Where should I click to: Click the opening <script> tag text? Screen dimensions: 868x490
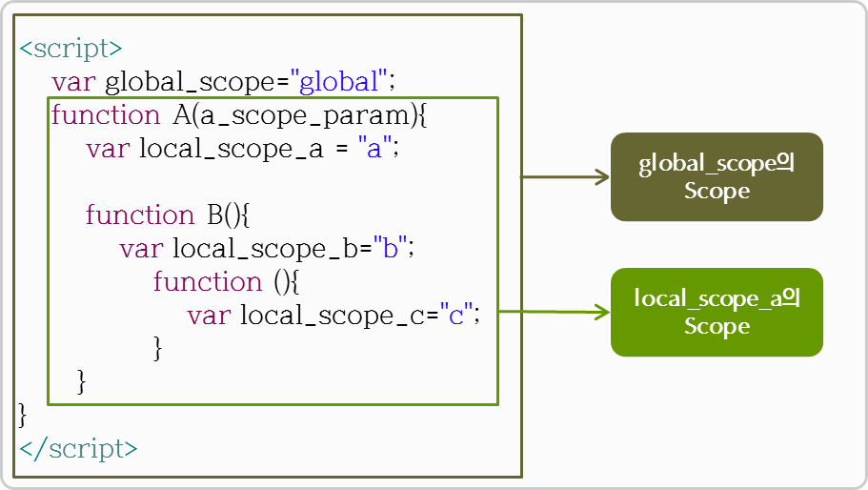[71, 49]
